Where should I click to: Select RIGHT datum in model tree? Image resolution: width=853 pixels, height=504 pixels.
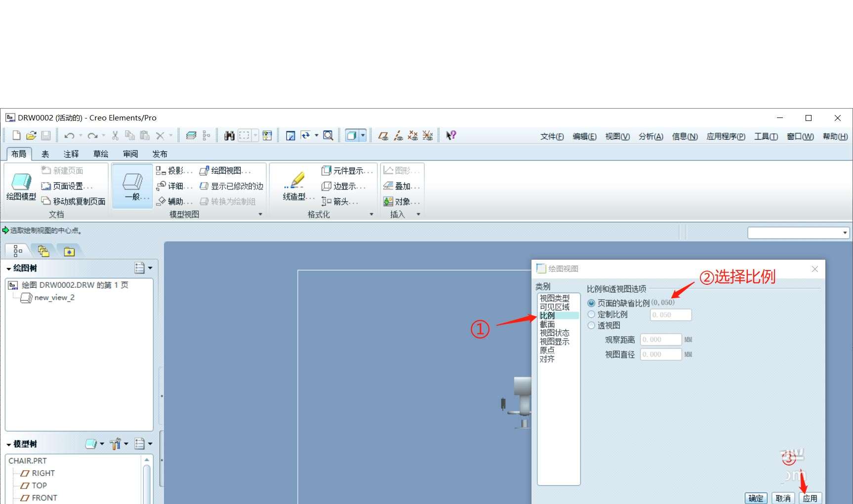[38, 473]
